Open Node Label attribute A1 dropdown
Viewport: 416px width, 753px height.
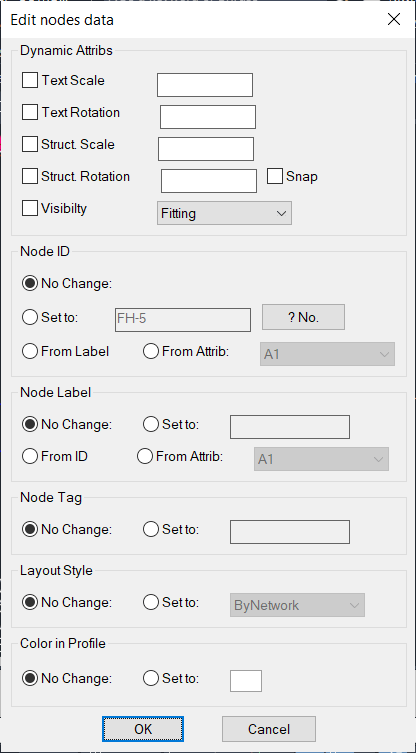(x=321, y=459)
